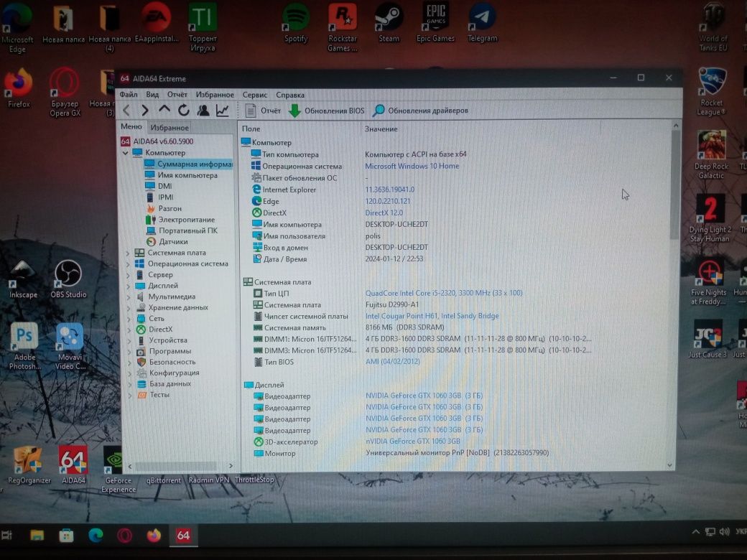Open OBS Studio desktop shortcut
This screenshot has height=560, width=747.
pyautogui.click(x=68, y=280)
